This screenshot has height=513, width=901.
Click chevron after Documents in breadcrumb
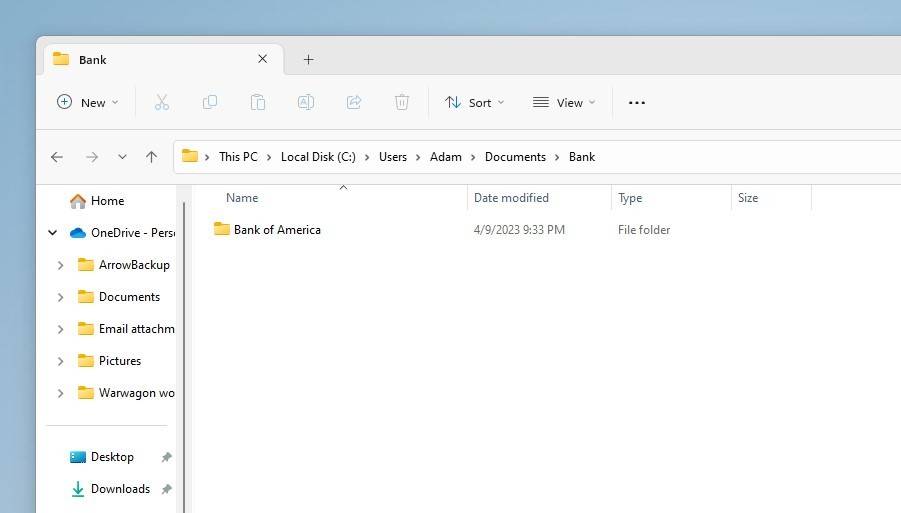tap(557, 157)
